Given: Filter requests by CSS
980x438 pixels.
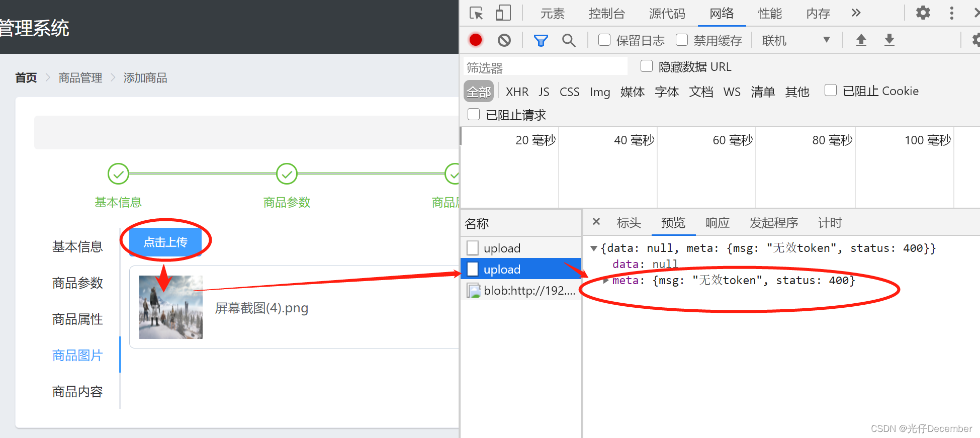Looking at the screenshot, I should point(569,92).
